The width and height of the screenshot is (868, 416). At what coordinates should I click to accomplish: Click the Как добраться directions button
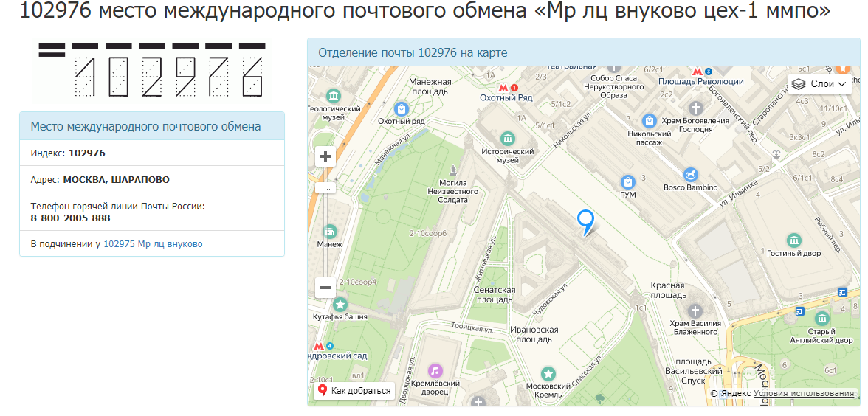[x=354, y=391]
